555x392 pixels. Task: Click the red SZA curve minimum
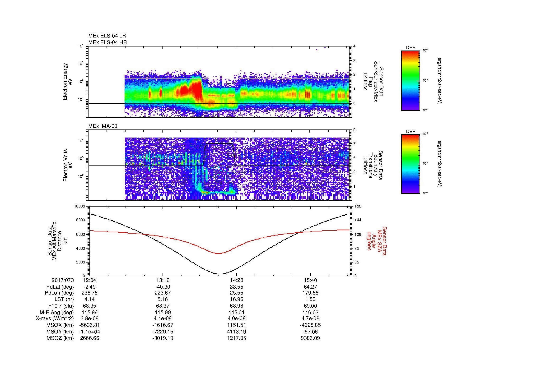[219, 253]
